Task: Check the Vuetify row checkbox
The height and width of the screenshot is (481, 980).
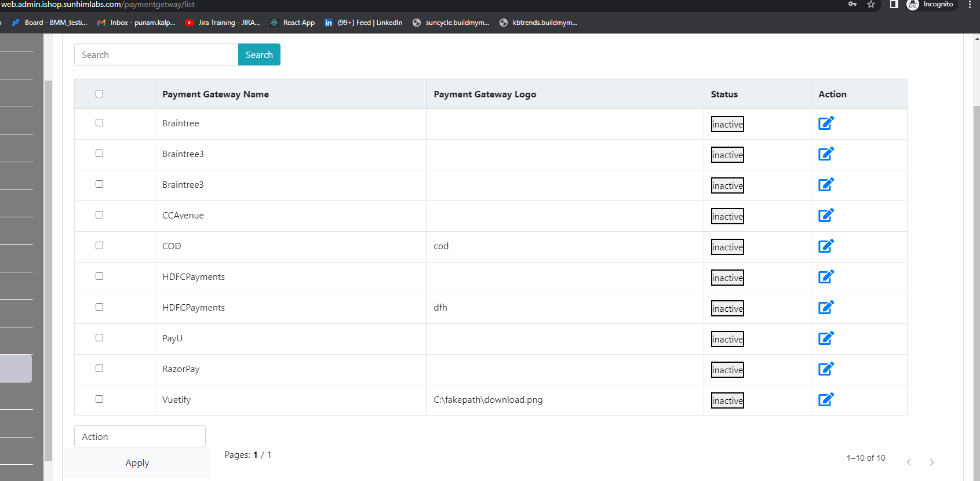Action: pyautogui.click(x=99, y=399)
